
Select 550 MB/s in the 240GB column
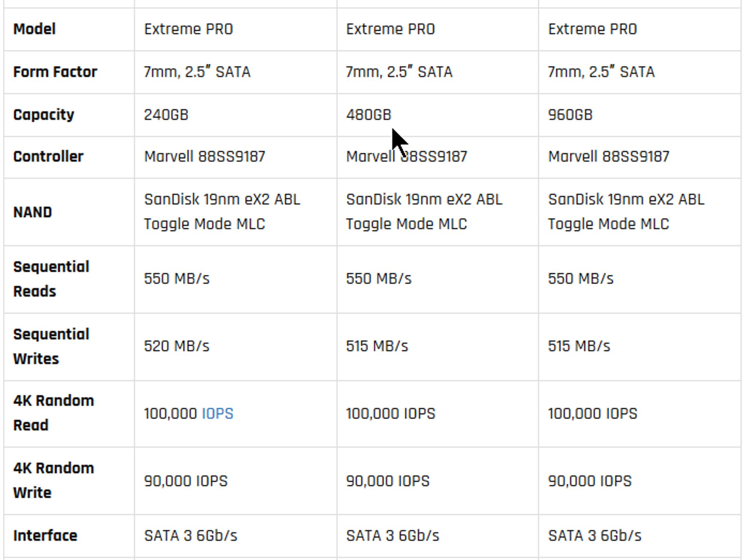tap(177, 279)
